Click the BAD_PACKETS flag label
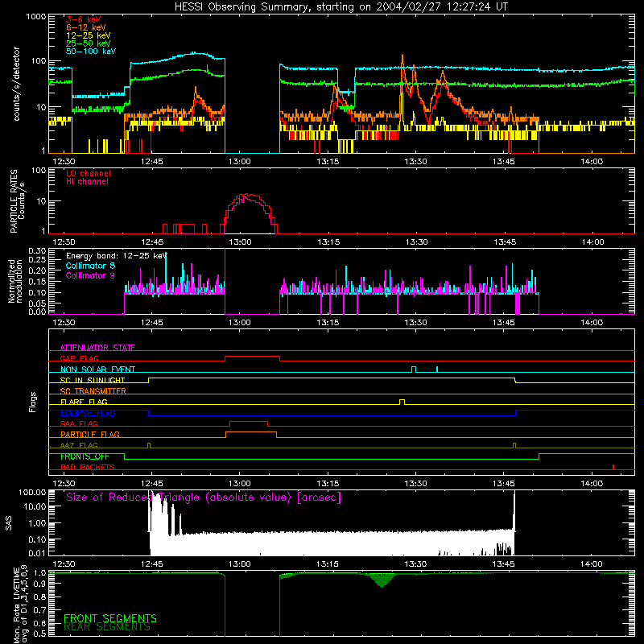644x644 pixels. point(88,467)
